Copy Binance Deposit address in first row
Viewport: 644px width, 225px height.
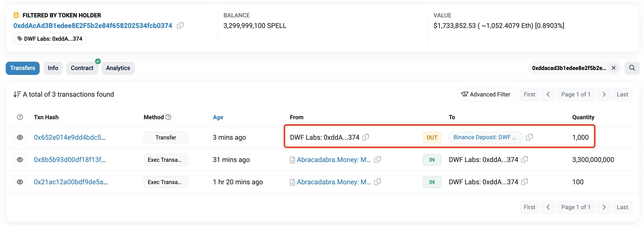coord(529,137)
